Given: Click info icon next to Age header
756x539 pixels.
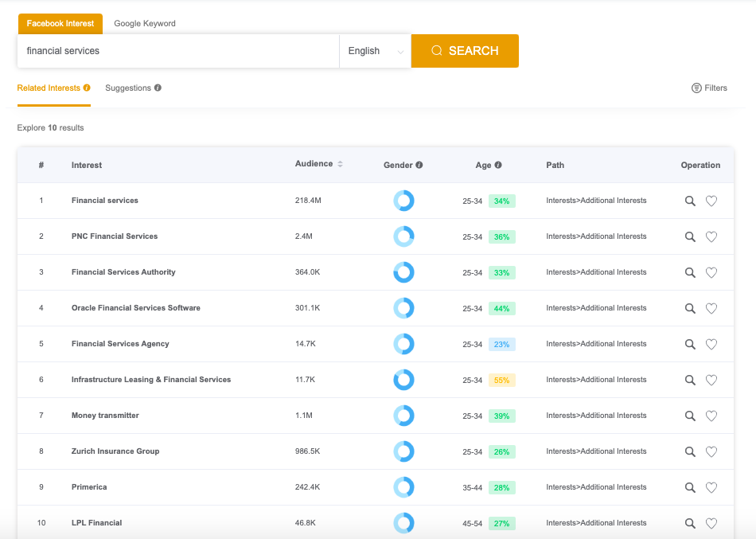Looking at the screenshot, I should pos(498,165).
